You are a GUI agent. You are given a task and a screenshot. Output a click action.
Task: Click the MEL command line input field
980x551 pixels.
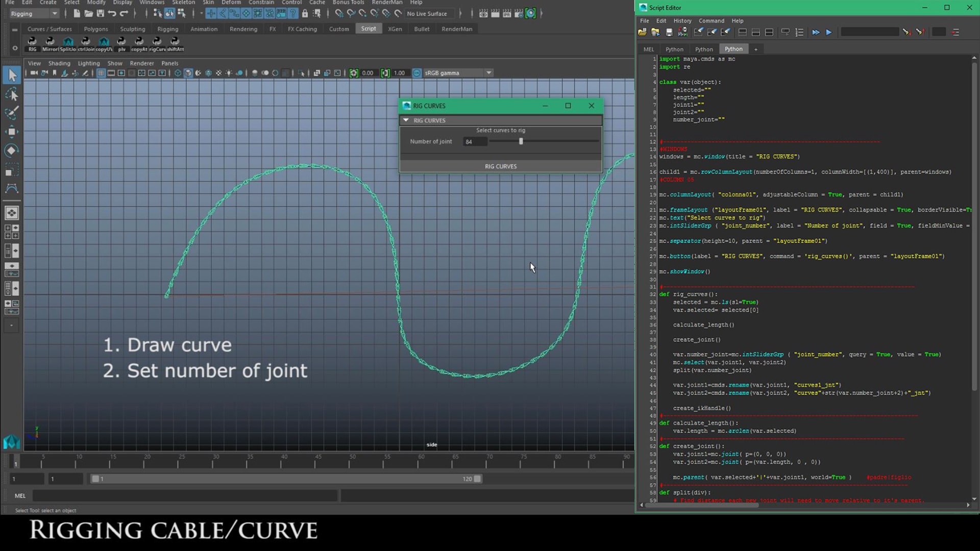[185, 495]
